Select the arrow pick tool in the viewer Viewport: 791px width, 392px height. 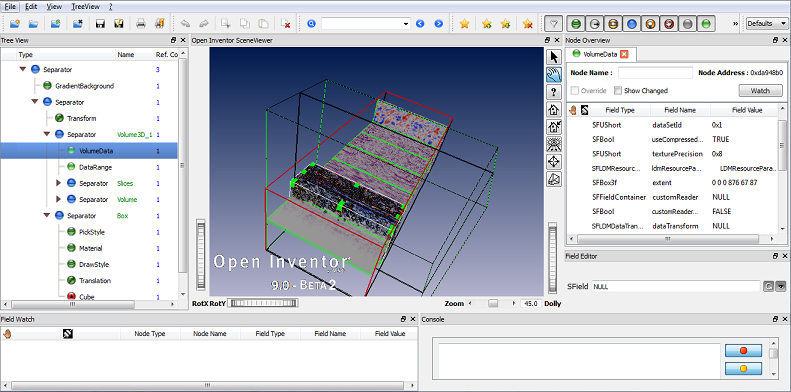tap(554, 58)
